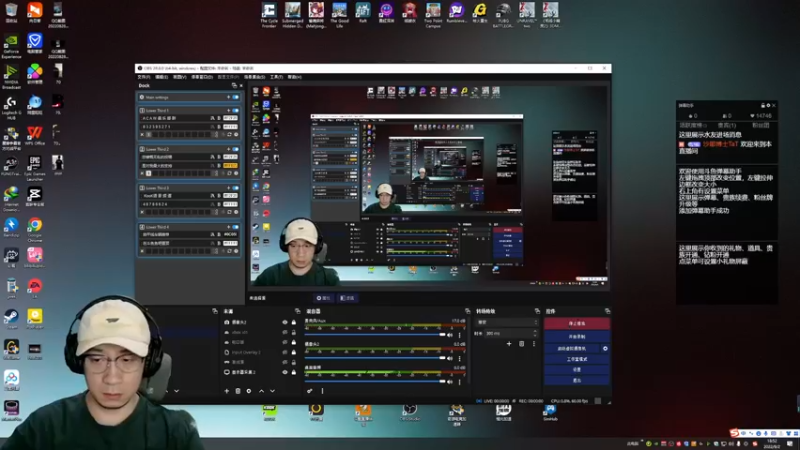Open the 视图 menu in OBS
800x450 pixels.
pos(180,77)
